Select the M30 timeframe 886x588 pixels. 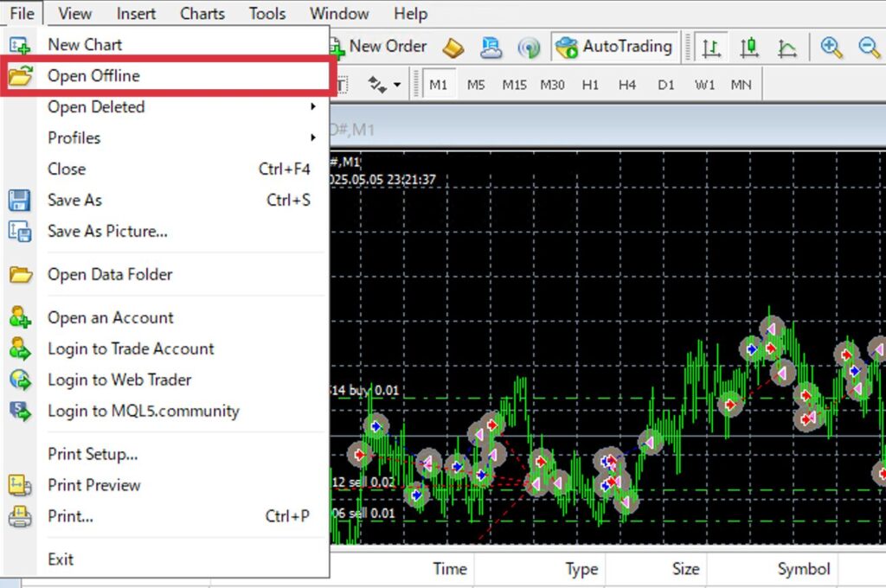tap(552, 85)
